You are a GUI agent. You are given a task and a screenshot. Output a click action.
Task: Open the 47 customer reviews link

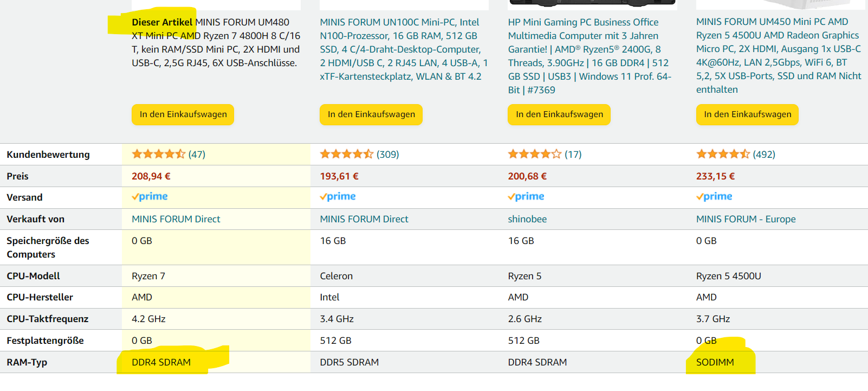[x=197, y=155]
